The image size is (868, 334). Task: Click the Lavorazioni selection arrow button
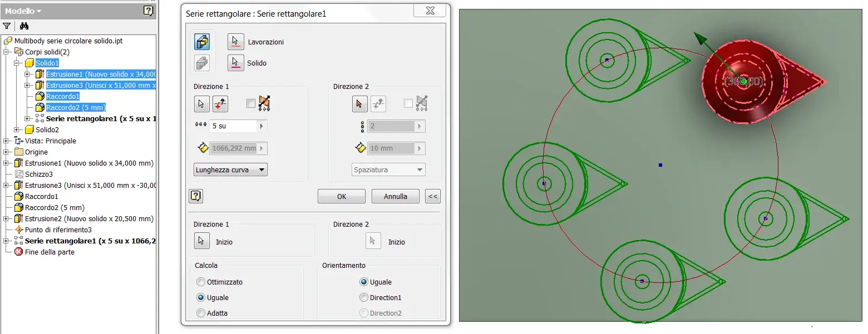pyautogui.click(x=236, y=42)
